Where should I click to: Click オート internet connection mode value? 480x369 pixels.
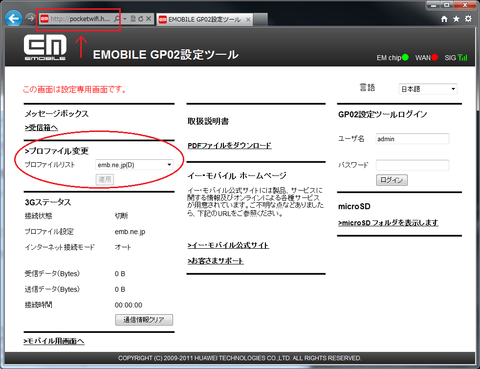(123, 247)
